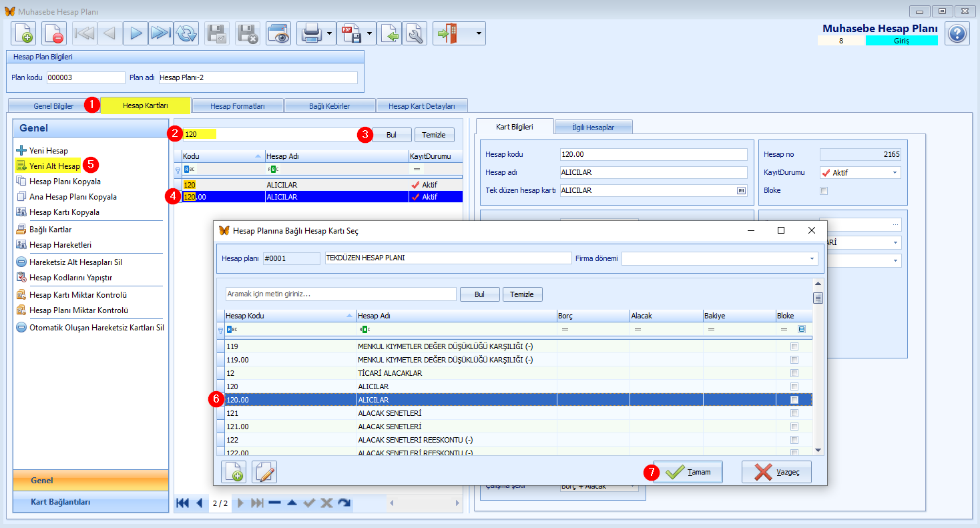
Task: Toggle the Bloke checkbox for row 119
Action: pyautogui.click(x=794, y=346)
